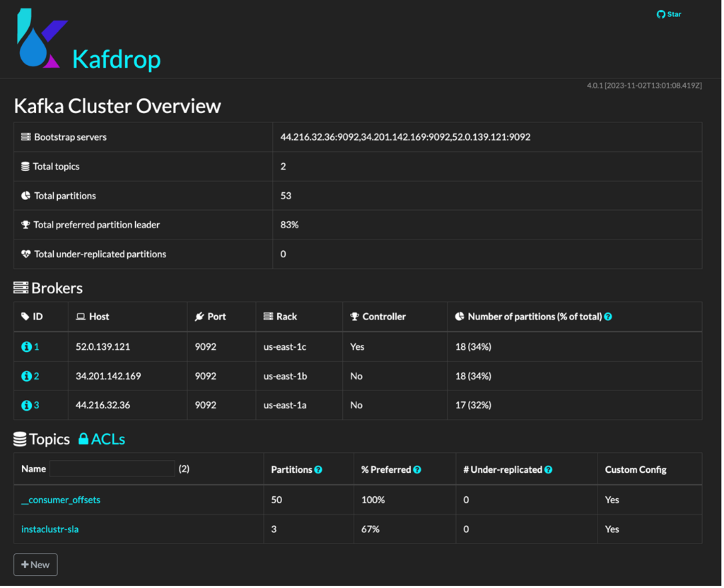Open the __consumer_offsets topic
Viewport: 724px width, 588px height.
[61, 500]
